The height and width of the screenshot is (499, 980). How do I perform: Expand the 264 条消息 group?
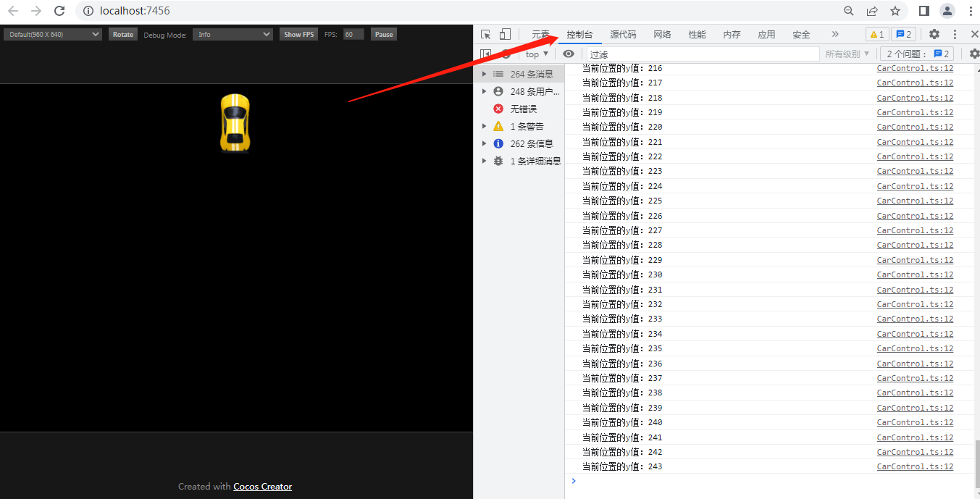click(x=484, y=74)
